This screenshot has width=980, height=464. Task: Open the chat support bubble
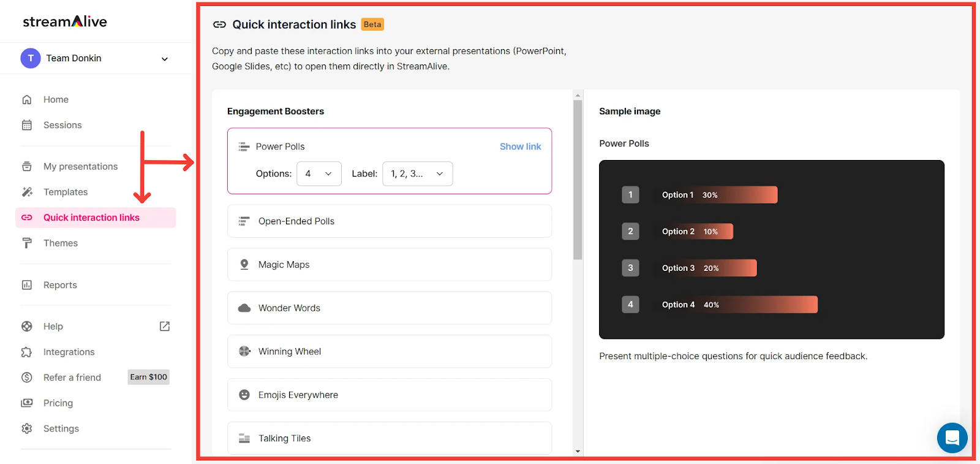(x=952, y=438)
